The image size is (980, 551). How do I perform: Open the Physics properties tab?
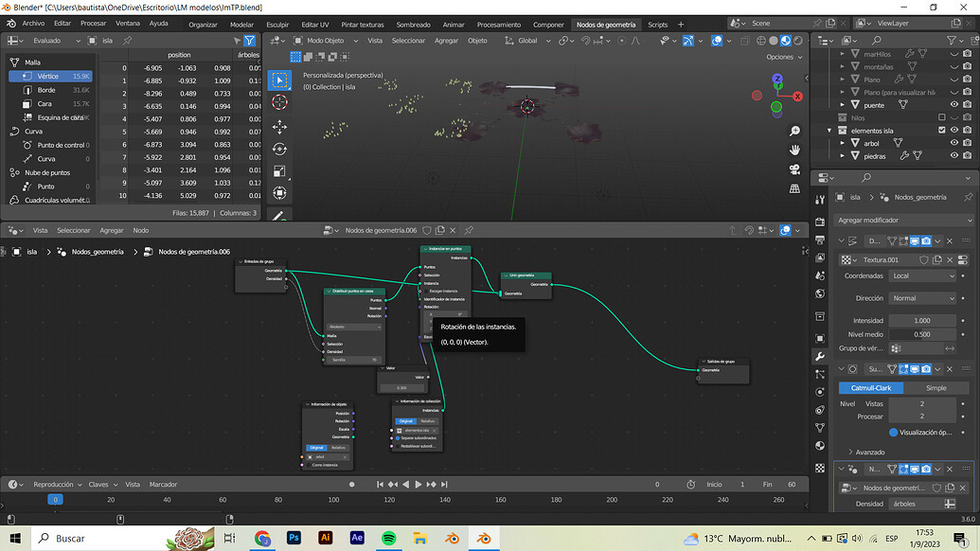click(x=819, y=392)
